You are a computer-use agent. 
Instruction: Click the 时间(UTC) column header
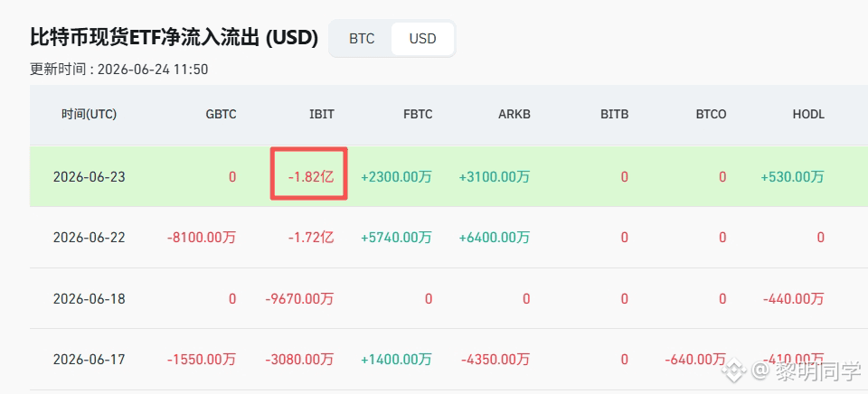coord(90,115)
